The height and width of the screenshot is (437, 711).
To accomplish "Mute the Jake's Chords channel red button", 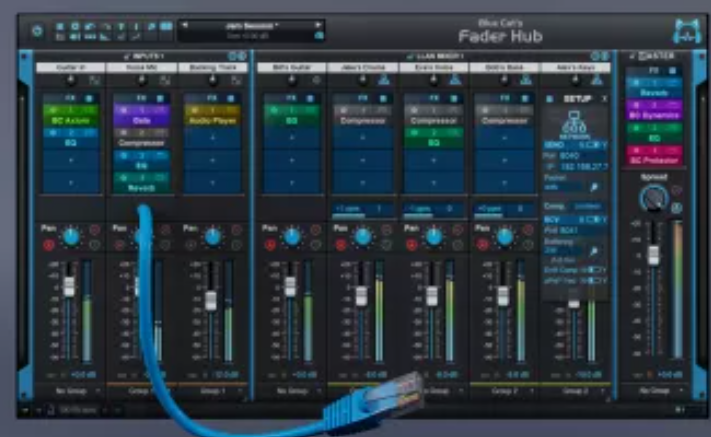I will (341, 245).
